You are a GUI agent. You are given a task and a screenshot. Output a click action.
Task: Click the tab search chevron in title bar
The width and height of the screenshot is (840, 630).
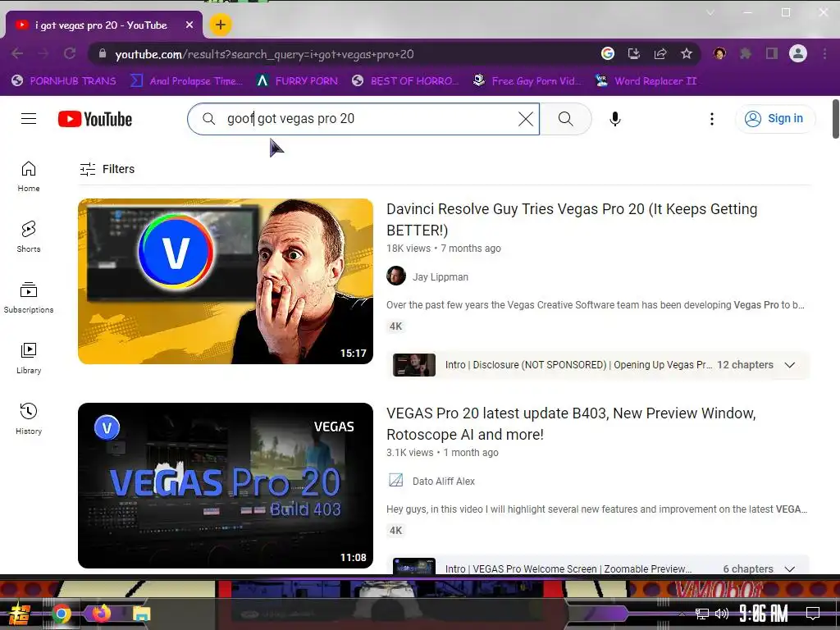click(710, 12)
